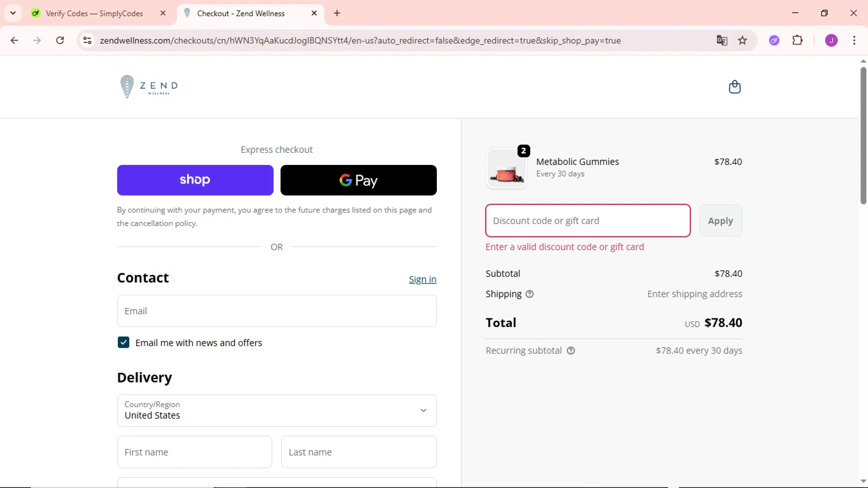Bookmark this page with the star icon
The height and width of the screenshot is (488, 868).
pos(742,41)
